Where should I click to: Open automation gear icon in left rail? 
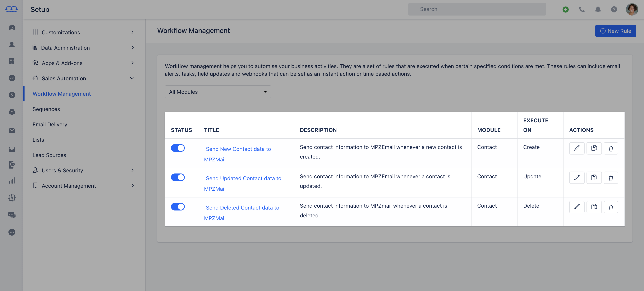click(12, 198)
